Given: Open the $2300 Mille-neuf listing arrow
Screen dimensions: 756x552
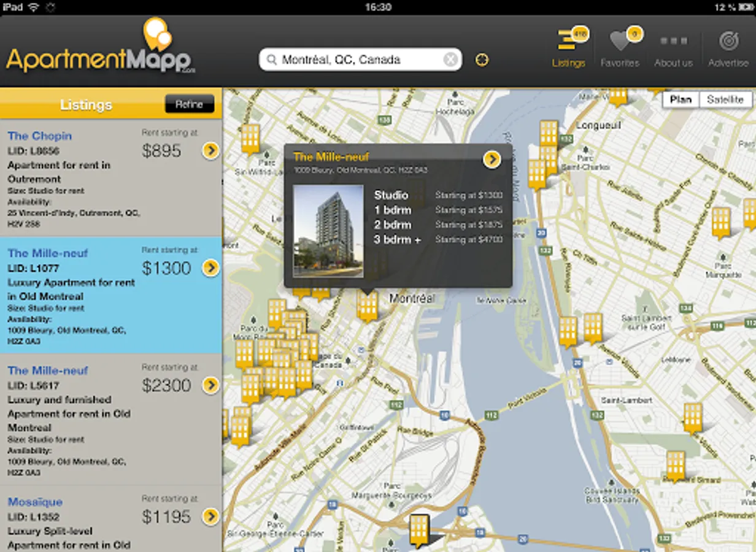Looking at the screenshot, I should (210, 385).
